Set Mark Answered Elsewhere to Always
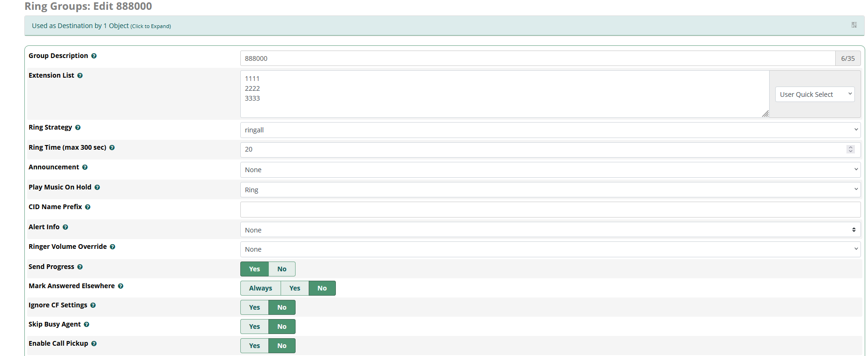This screenshot has width=868, height=356. (260, 288)
